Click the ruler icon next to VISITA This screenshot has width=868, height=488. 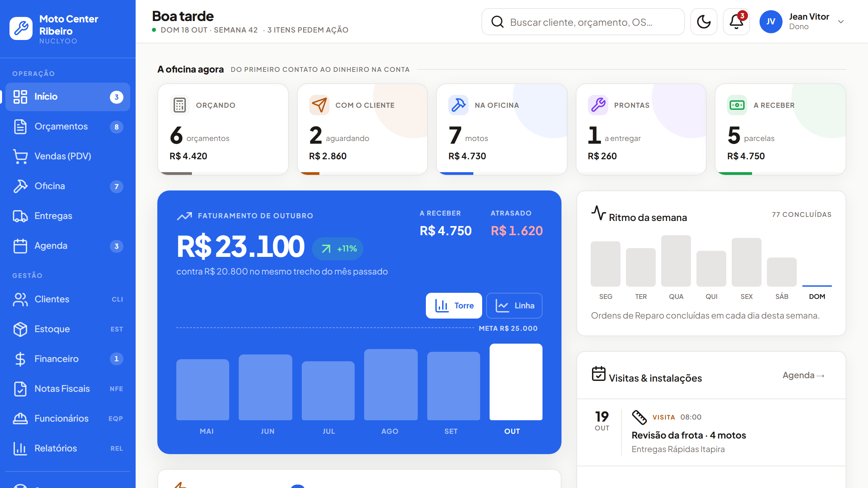[x=639, y=417]
